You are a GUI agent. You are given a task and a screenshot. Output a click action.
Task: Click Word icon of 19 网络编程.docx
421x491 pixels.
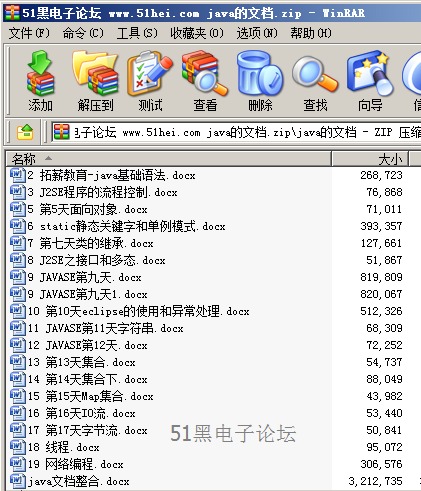(18, 464)
